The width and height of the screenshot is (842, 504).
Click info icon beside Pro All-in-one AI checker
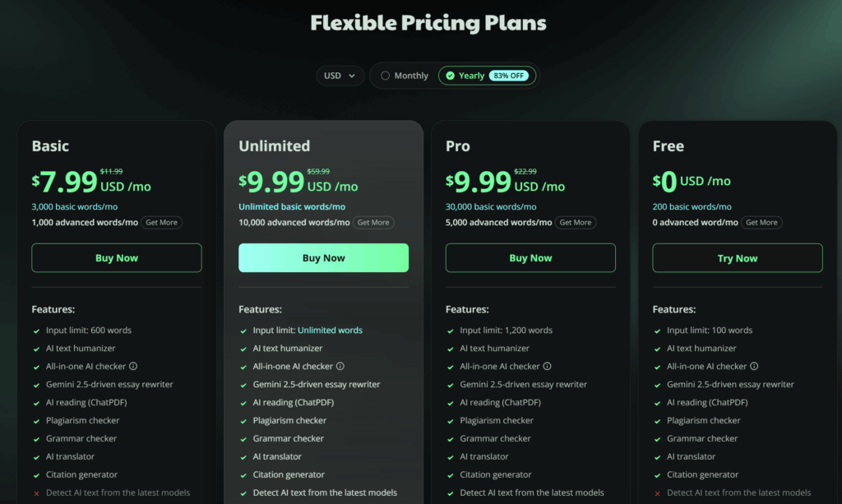point(548,367)
